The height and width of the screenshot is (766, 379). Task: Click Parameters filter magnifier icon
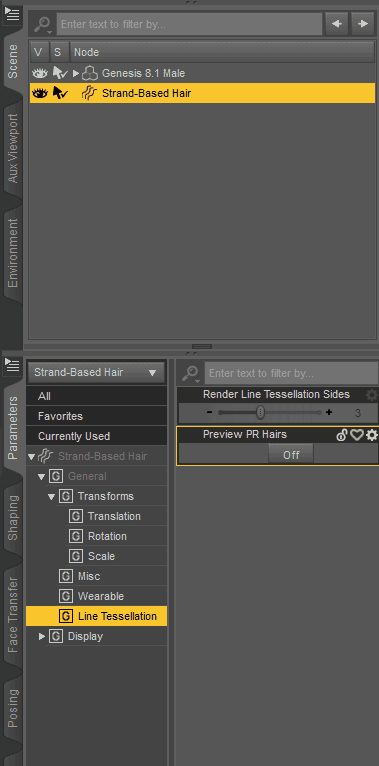pos(190,374)
